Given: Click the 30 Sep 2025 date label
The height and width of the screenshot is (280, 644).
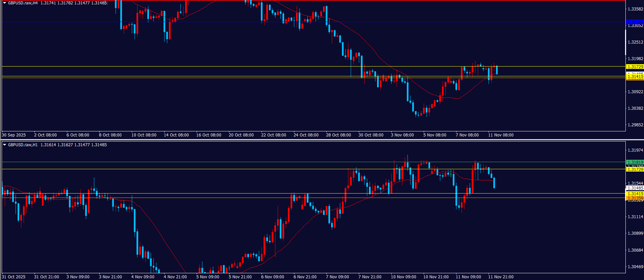Looking at the screenshot, I should pyautogui.click(x=14, y=135).
